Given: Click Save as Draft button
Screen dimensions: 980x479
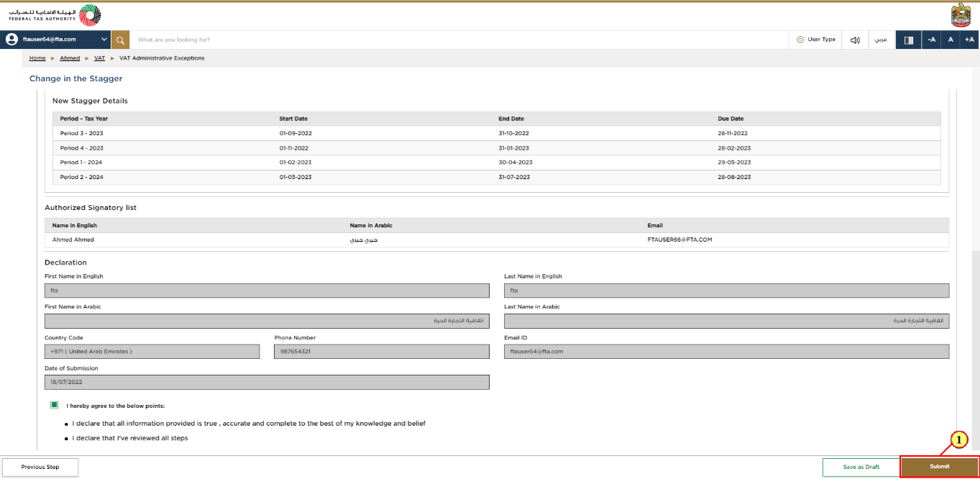Looking at the screenshot, I should point(861,467).
